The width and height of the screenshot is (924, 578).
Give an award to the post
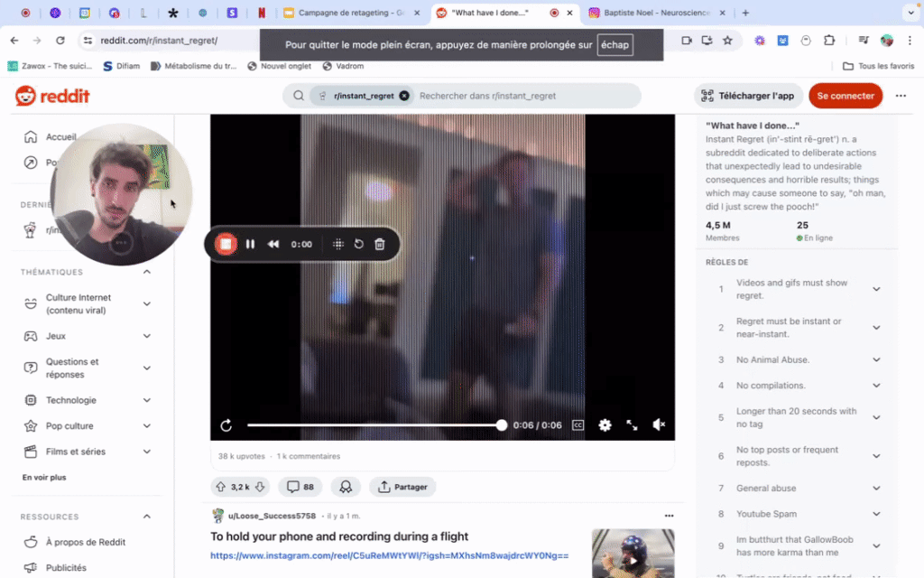pos(346,487)
